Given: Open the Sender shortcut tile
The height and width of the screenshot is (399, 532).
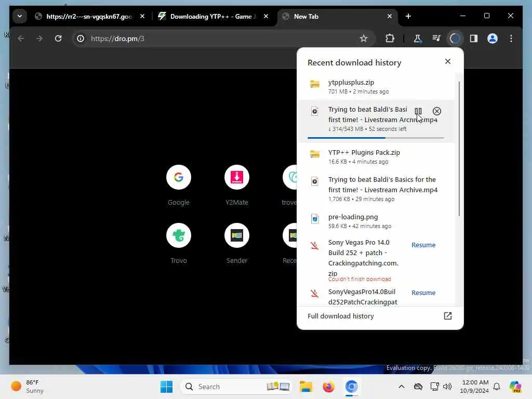Looking at the screenshot, I should pos(236,244).
